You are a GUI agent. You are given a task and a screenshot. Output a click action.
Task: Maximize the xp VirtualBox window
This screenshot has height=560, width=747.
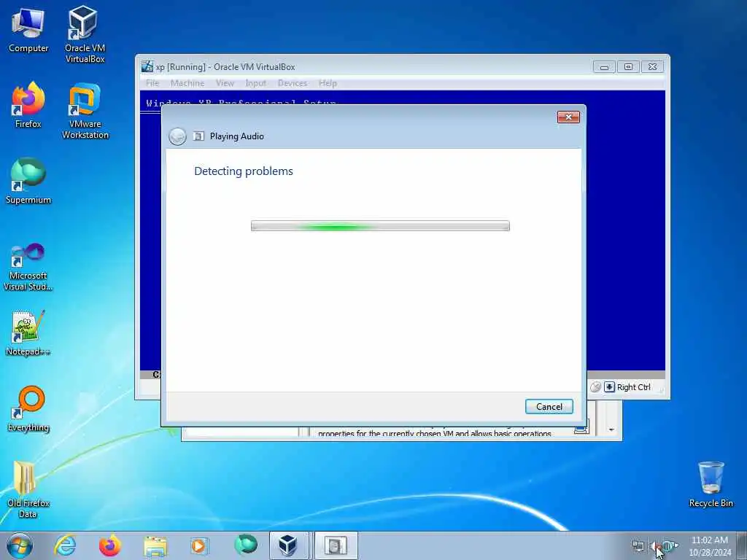coord(628,67)
